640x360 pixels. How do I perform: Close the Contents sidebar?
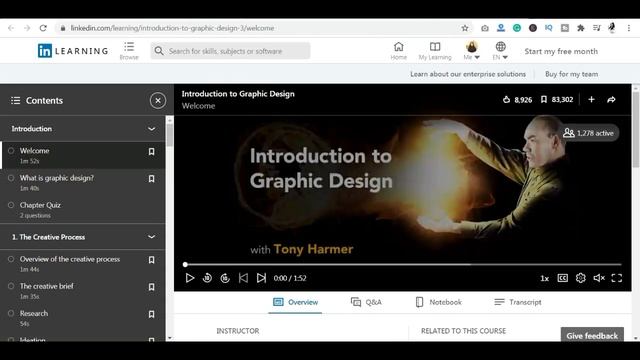click(158, 100)
